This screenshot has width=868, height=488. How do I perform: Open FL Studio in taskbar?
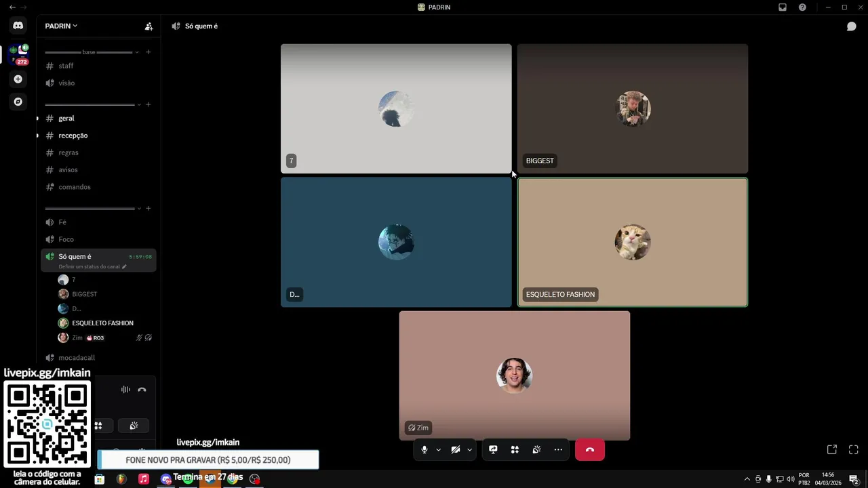pyautogui.click(x=121, y=479)
